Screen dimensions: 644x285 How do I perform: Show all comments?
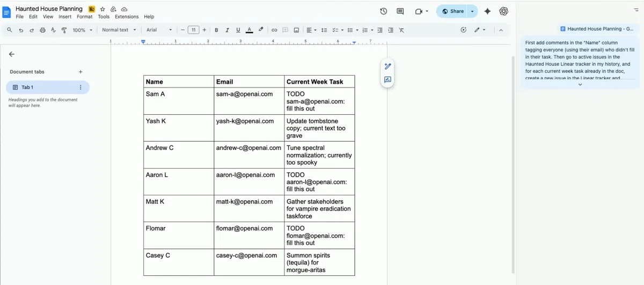pos(400,11)
